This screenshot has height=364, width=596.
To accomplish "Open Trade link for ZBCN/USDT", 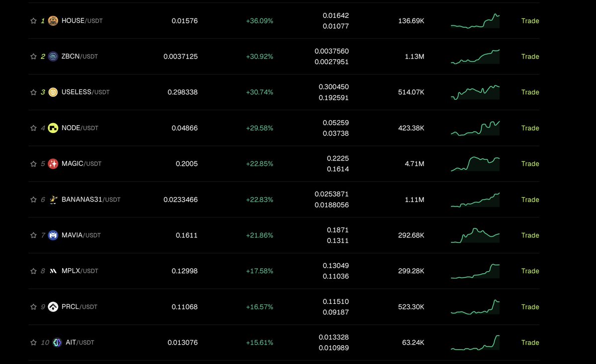I will pyautogui.click(x=530, y=57).
